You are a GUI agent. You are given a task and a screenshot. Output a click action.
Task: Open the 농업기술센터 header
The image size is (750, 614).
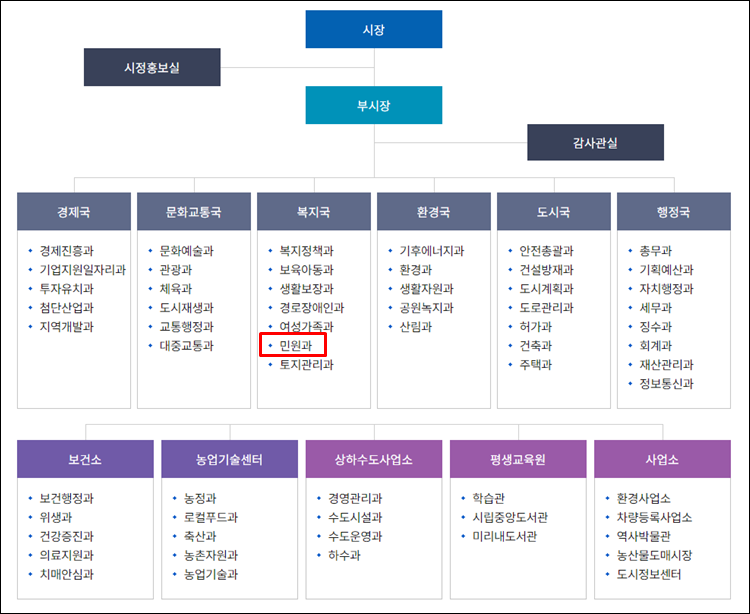pos(230,459)
